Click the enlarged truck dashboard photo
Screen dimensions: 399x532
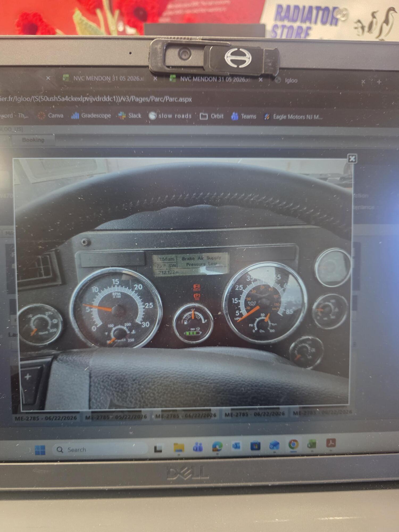(184, 284)
